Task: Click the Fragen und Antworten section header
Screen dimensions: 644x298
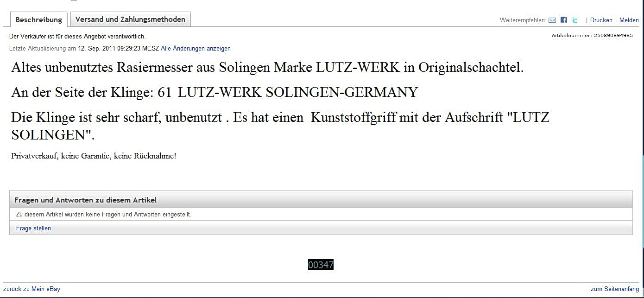Action: coord(321,200)
